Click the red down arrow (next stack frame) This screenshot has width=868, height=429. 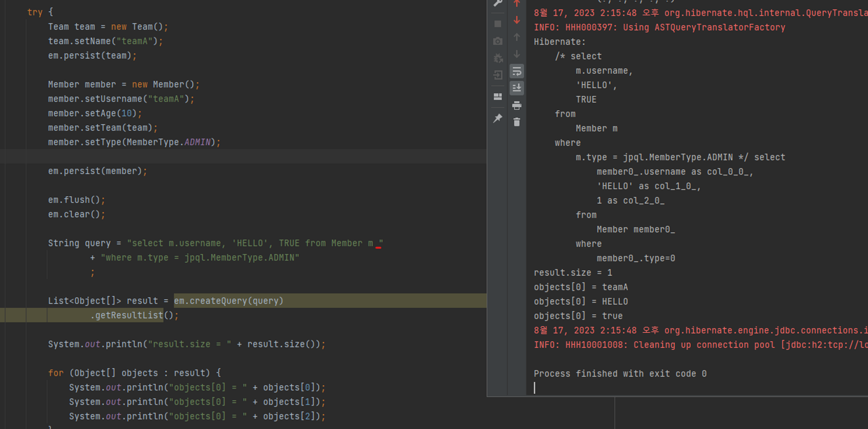tap(516, 20)
